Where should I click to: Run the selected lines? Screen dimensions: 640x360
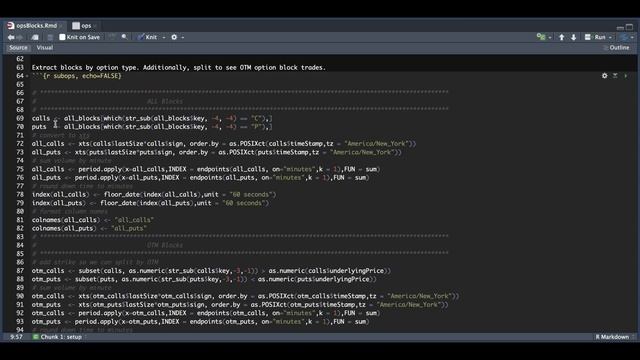tap(596, 37)
